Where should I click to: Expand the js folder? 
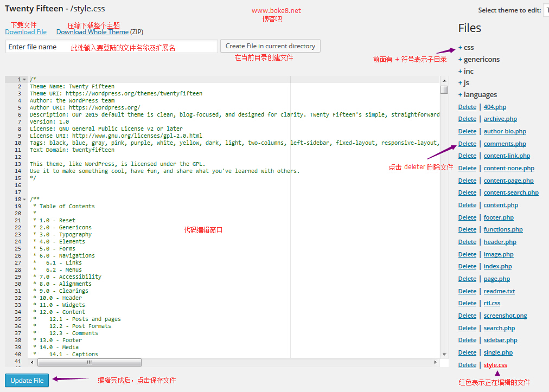pyautogui.click(x=464, y=83)
